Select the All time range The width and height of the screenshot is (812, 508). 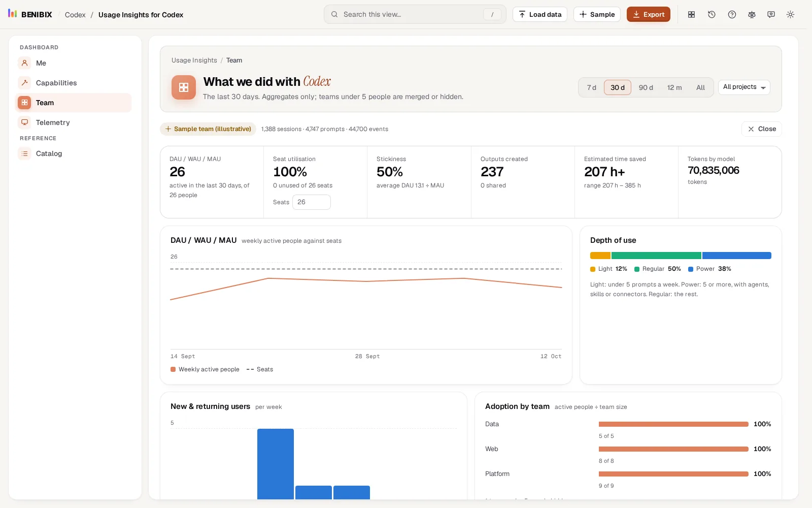[x=700, y=87]
